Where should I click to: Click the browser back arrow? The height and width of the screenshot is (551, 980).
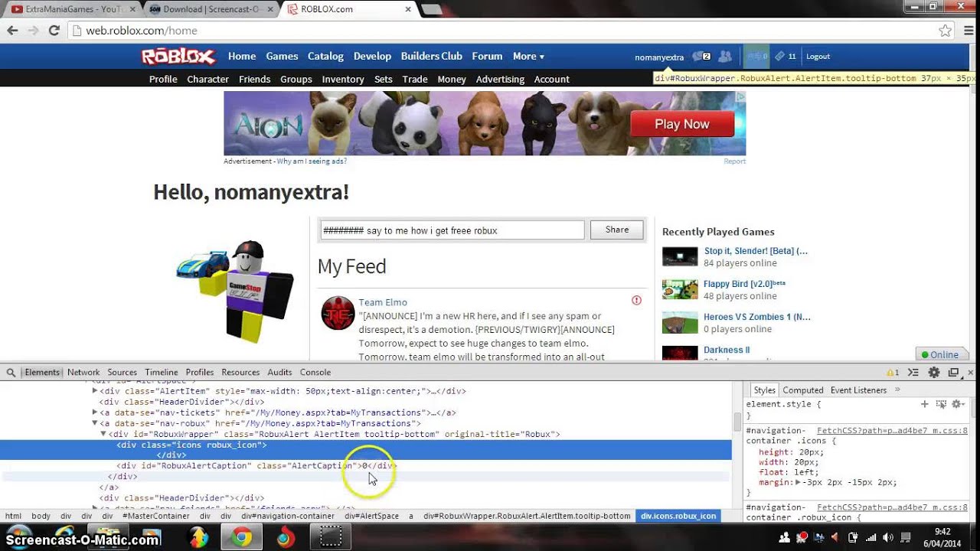[12, 31]
